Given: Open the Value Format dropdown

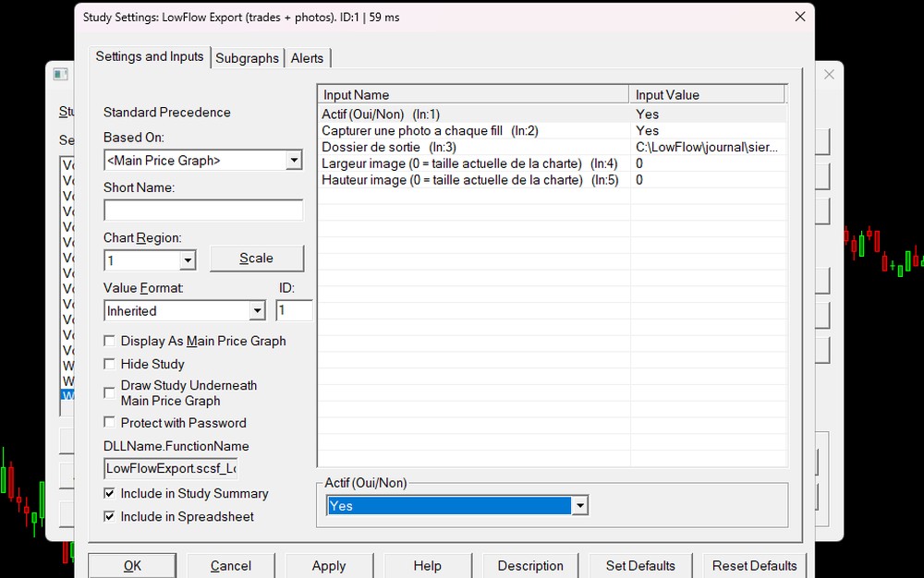Looking at the screenshot, I should click(x=257, y=311).
